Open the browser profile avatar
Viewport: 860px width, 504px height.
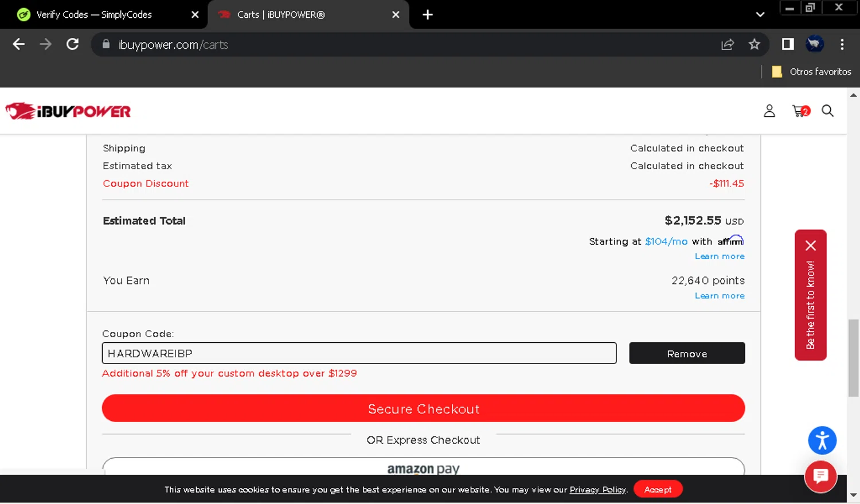pos(815,44)
